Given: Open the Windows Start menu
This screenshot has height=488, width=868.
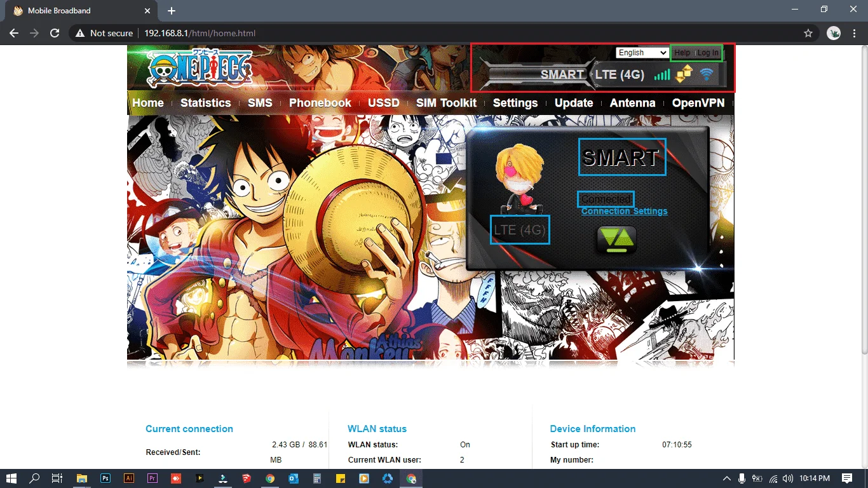Looking at the screenshot, I should (x=11, y=478).
